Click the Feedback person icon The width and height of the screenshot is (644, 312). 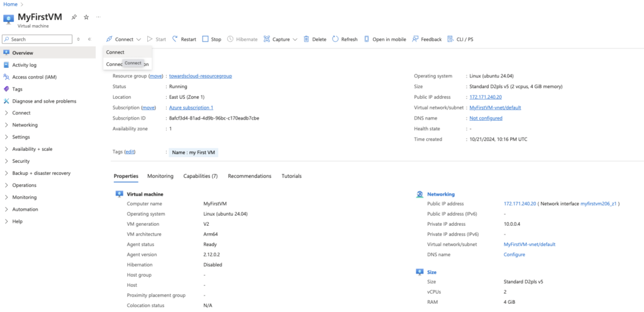click(x=415, y=39)
